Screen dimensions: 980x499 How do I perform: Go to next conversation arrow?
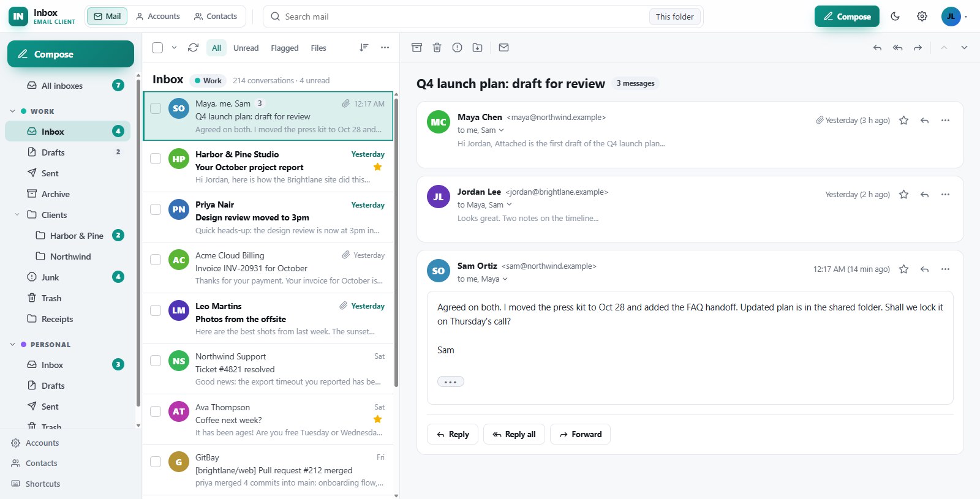(964, 48)
